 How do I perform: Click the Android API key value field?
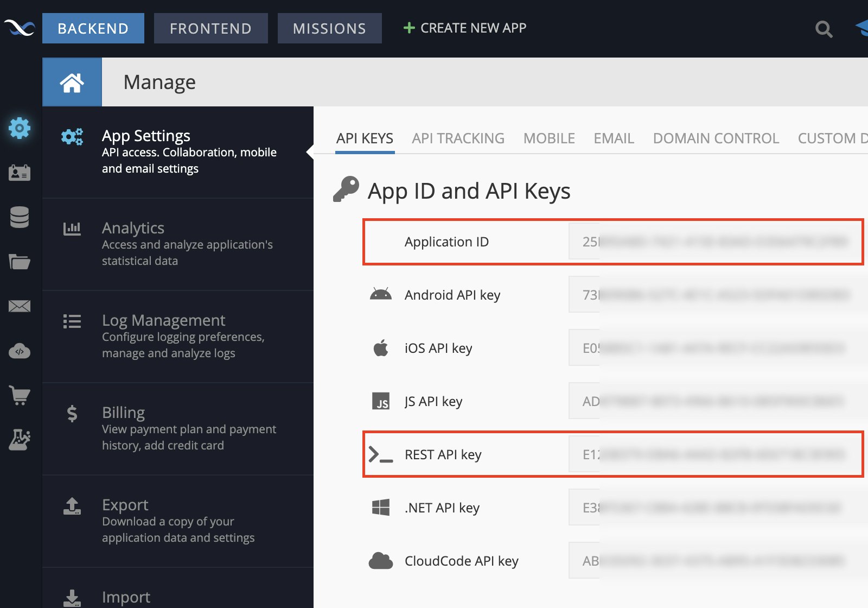pos(718,294)
